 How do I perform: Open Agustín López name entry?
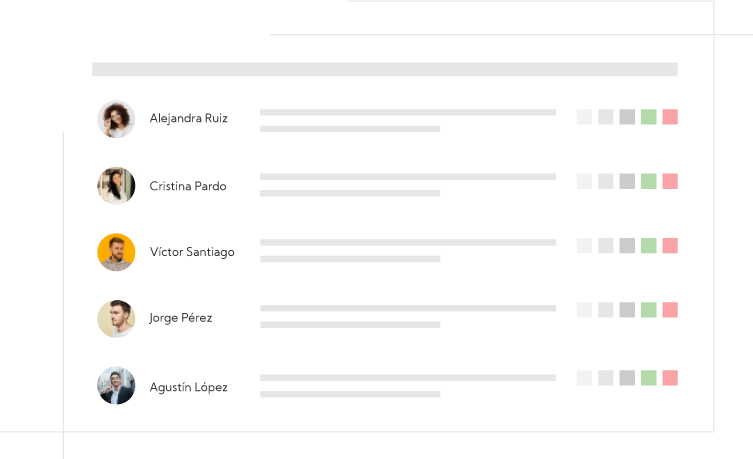pos(188,387)
